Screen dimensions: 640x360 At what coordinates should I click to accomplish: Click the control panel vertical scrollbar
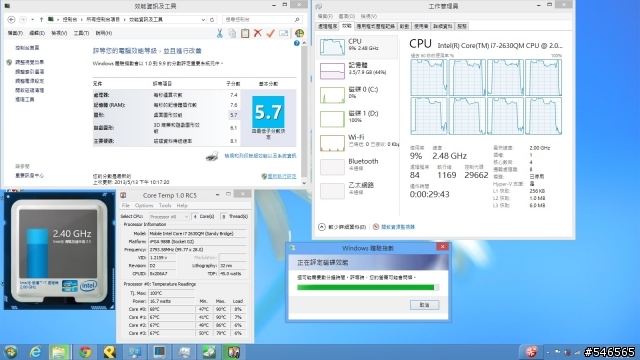304,113
